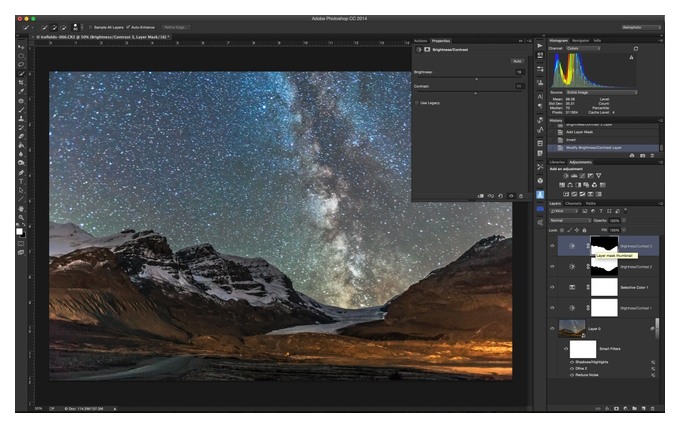Hide the Selective Color 1 layer
680x428 pixels.
coord(552,287)
